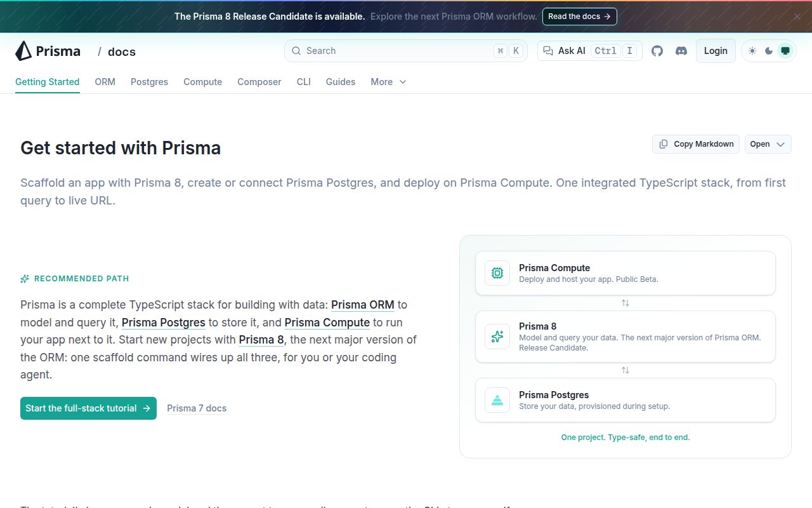
Task: Expand the More navigation menu
Action: click(x=388, y=82)
